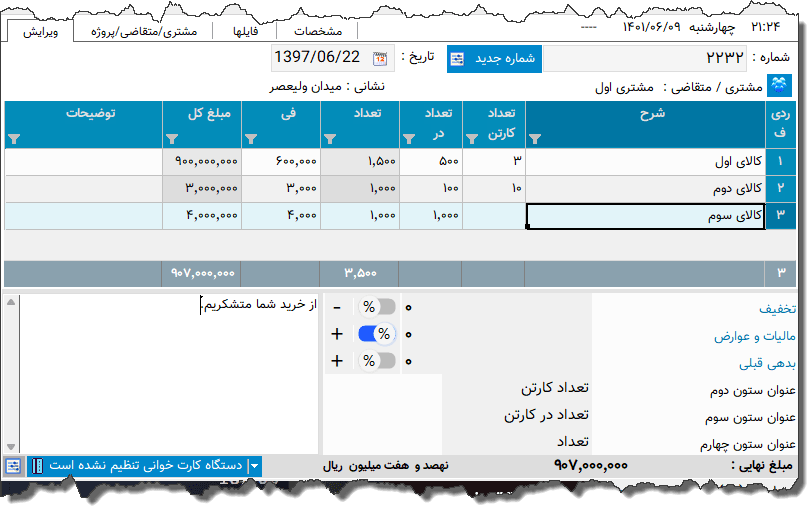Toggle percent switch for تخفیف
Viewport: 807px width, 506px height.
click(x=377, y=307)
